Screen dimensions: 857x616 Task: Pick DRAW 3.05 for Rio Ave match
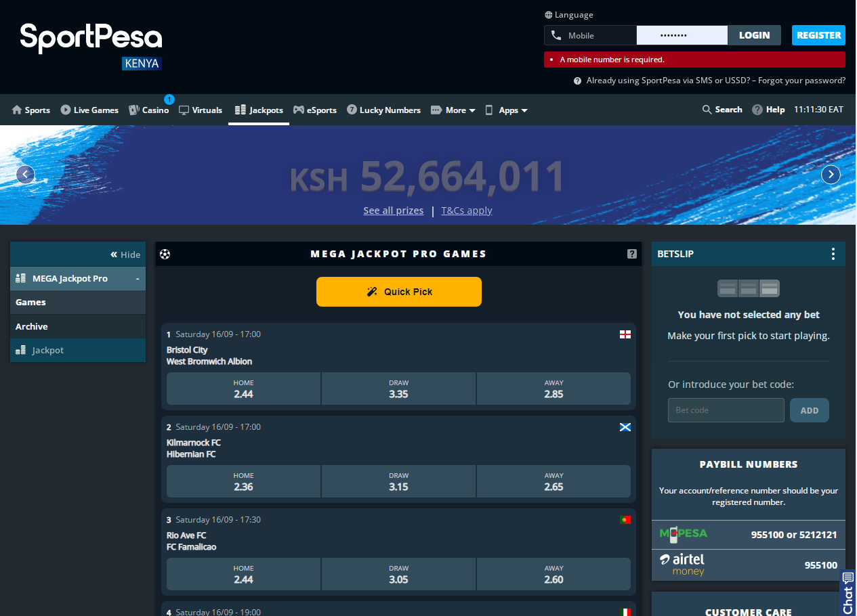click(398, 574)
